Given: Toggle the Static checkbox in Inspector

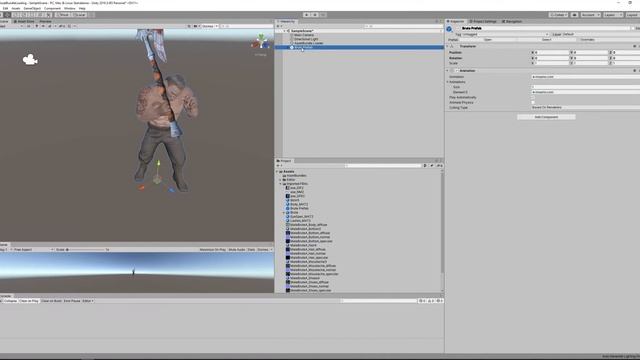Looking at the screenshot, I should tap(633, 29).
